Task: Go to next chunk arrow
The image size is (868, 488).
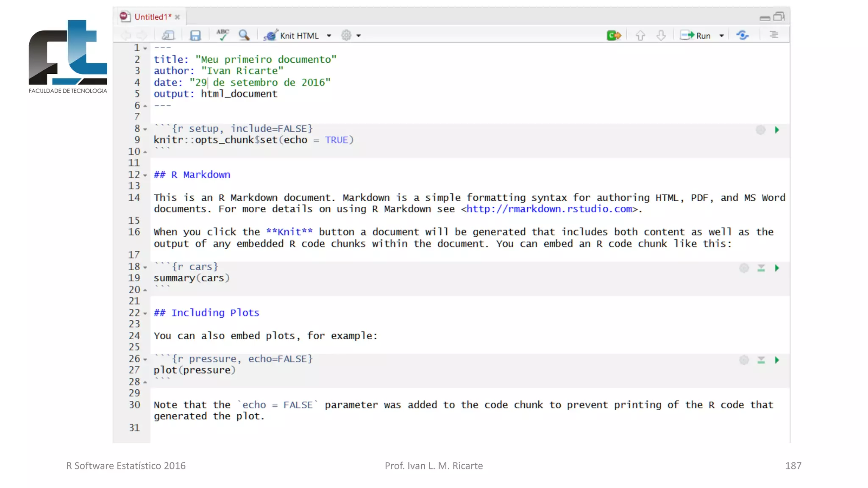Action: click(x=661, y=36)
